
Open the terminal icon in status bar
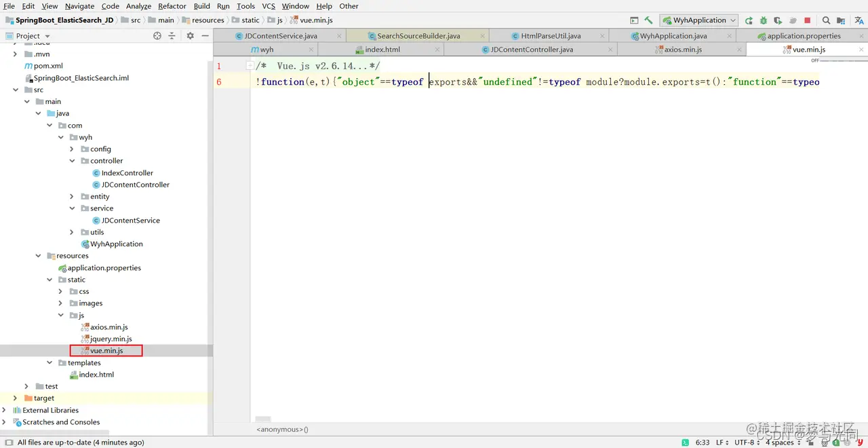pos(686,442)
